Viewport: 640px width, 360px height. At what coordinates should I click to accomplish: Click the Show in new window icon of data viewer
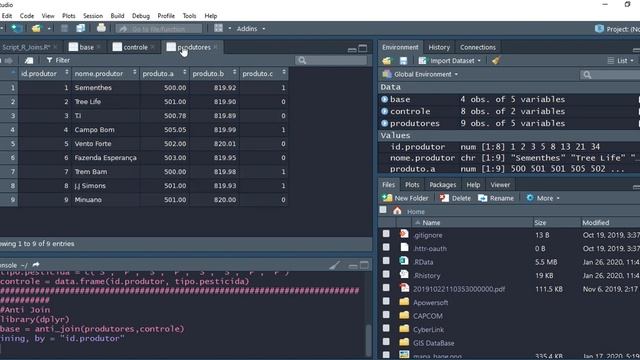tap(29, 60)
